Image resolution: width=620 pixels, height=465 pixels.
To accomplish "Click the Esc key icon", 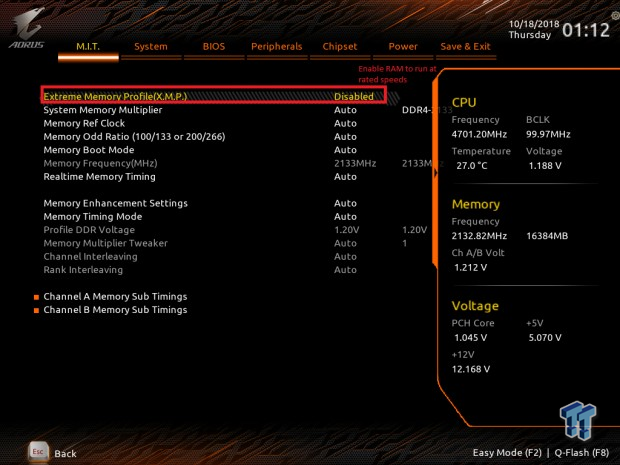I will pos(38,452).
